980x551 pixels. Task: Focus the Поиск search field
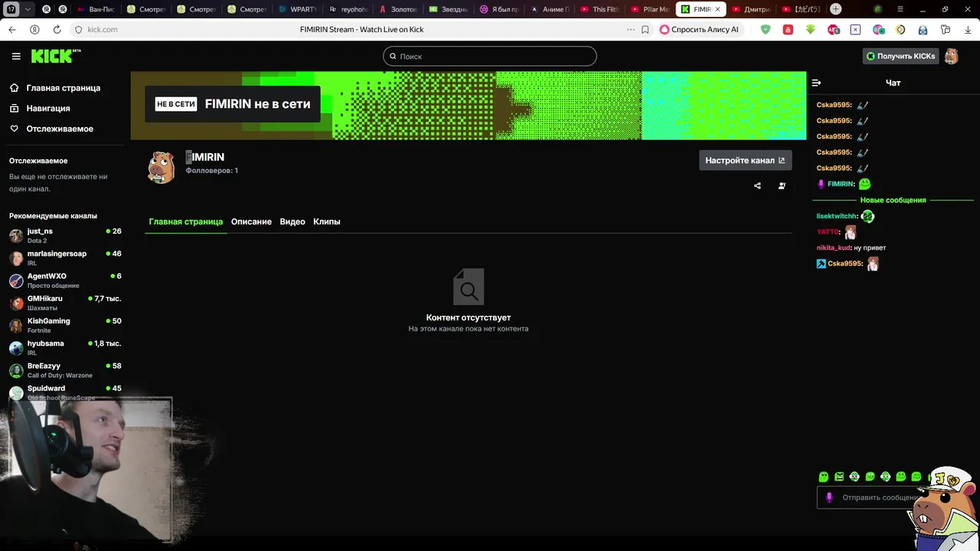(489, 56)
